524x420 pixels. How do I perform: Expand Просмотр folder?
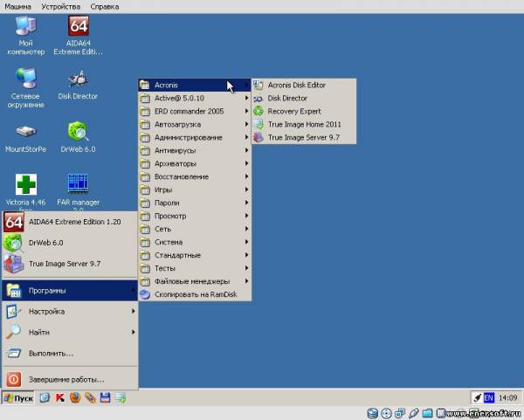coord(195,217)
